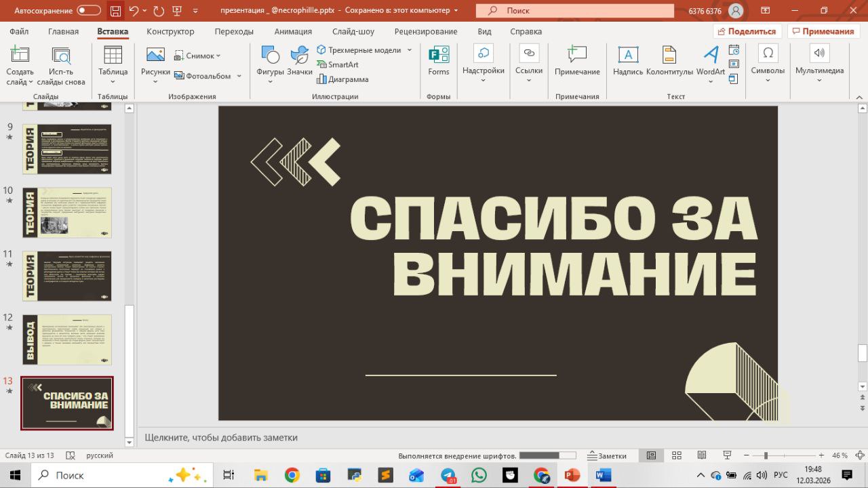Switch to reading view
This screenshot has height=488, width=868.
tap(702, 455)
